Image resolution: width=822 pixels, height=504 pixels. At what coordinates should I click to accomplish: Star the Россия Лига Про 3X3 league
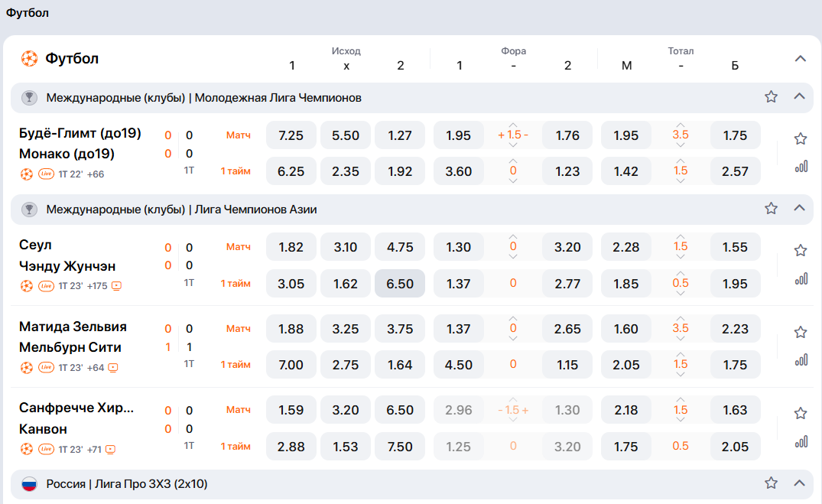tap(771, 483)
